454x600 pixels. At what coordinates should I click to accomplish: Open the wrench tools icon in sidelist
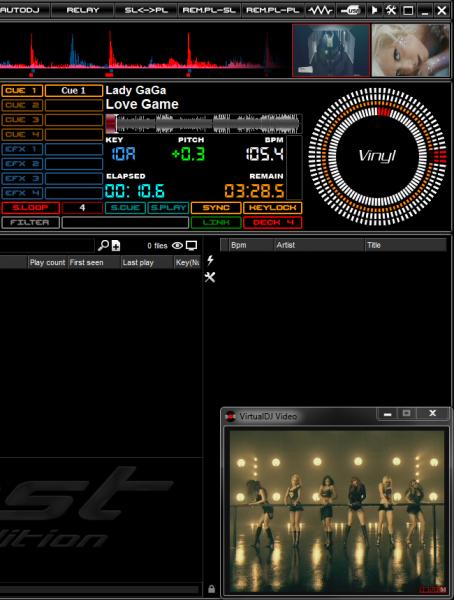tap(210, 277)
